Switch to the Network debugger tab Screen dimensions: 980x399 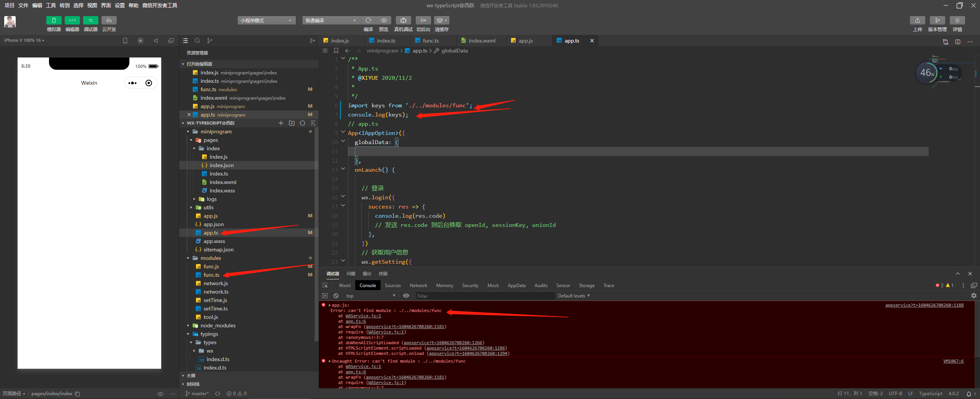tap(418, 286)
